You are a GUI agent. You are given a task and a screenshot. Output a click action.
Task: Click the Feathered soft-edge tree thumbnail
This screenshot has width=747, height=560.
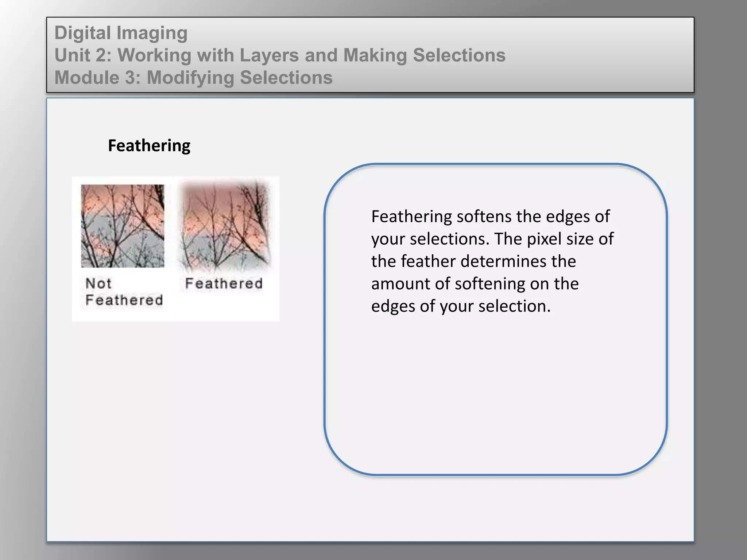coord(225,226)
